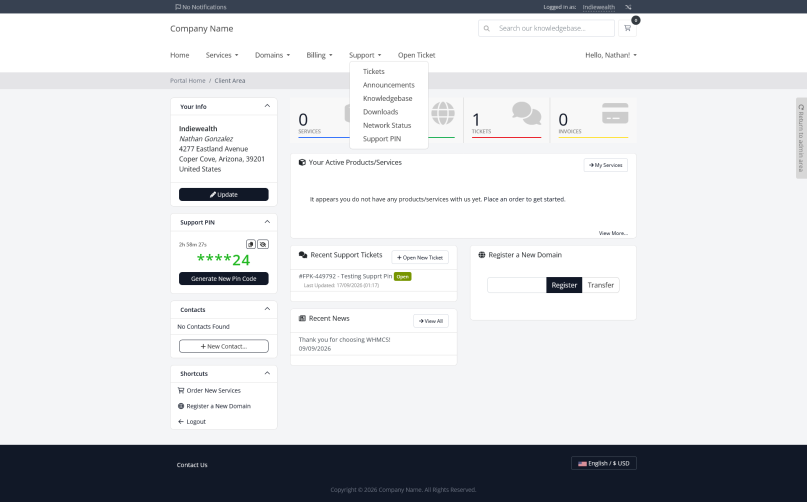807x502 pixels.
Task: Click Indiewealth logged-in account link
Action: 599,7
